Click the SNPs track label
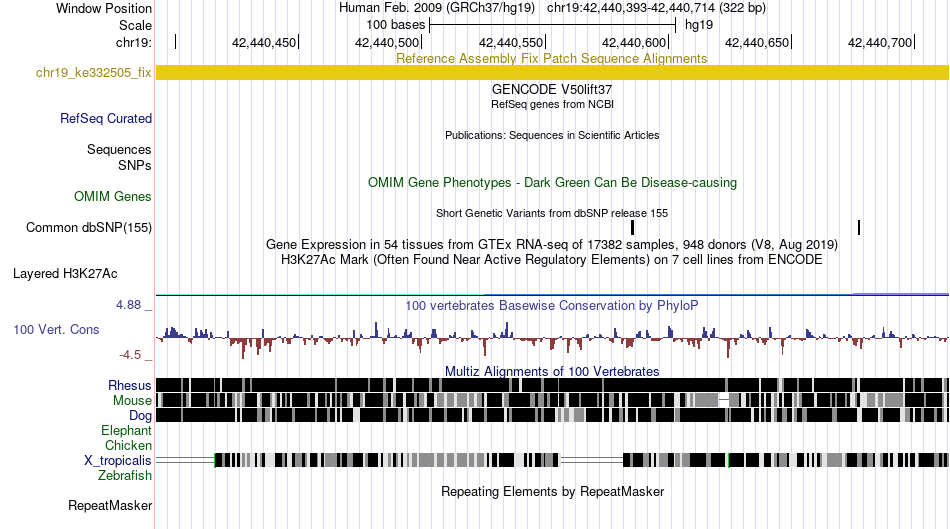Viewport: 950px width, 529px height. click(x=135, y=165)
